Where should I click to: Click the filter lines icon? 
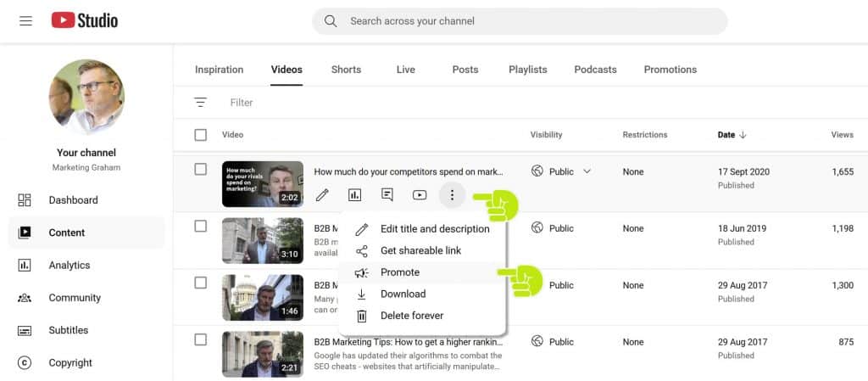pos(200,103)
